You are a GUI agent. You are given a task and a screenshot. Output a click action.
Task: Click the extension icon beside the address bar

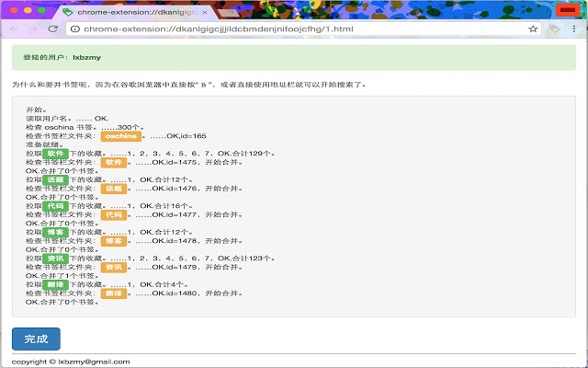point(553,29)
